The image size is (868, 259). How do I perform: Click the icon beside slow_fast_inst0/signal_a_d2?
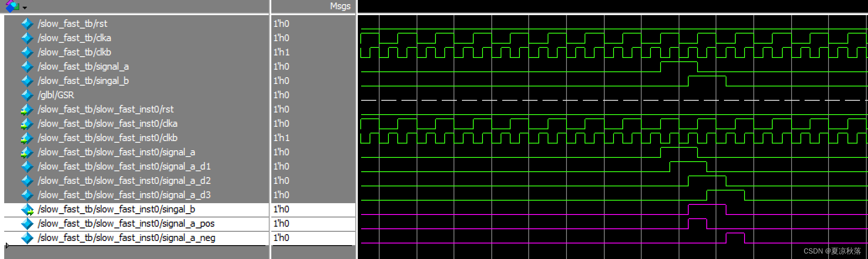pyautogui.click(x=27, y=181)
